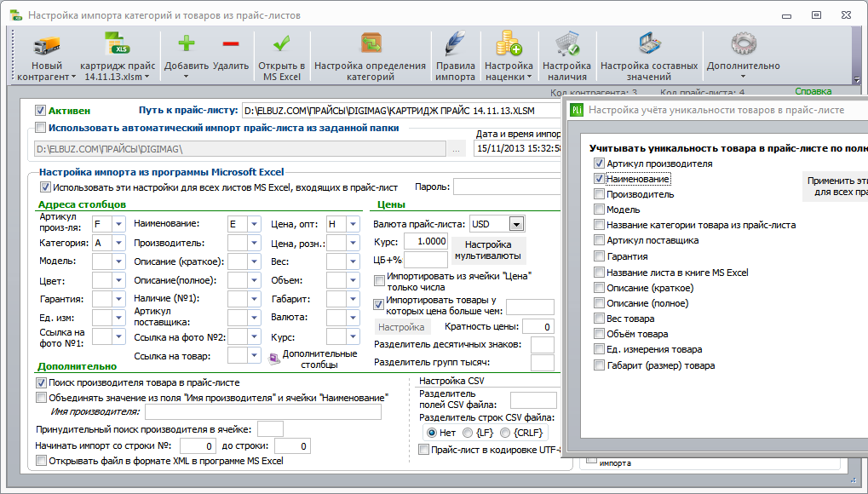Toggle Импортировать из ячейки Цена только числа

click(x=379, y=281)
